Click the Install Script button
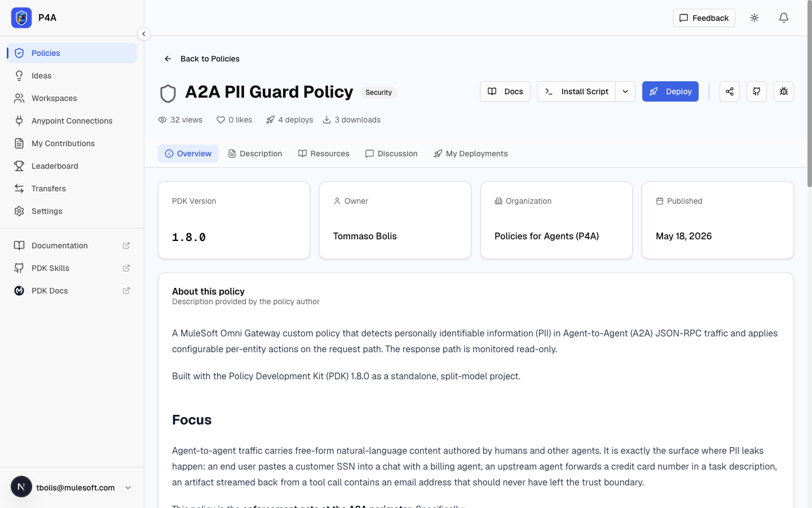Viewport: 812px width, 508px height. pos(576,91)
